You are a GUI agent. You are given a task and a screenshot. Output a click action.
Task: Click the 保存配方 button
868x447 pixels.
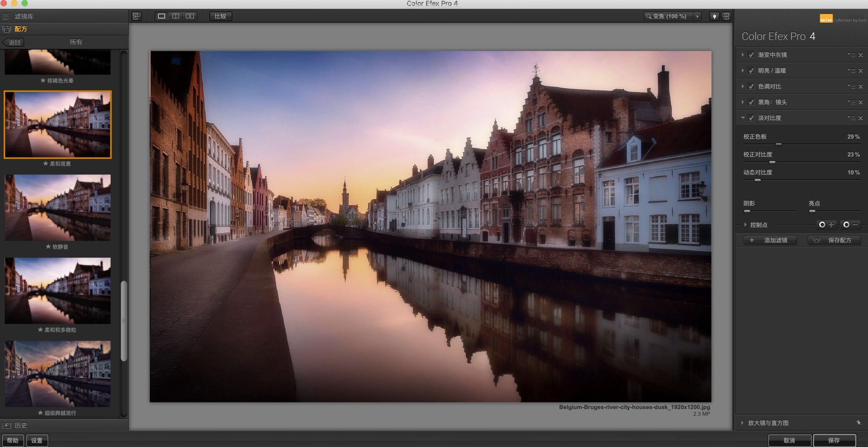[834, 240]
